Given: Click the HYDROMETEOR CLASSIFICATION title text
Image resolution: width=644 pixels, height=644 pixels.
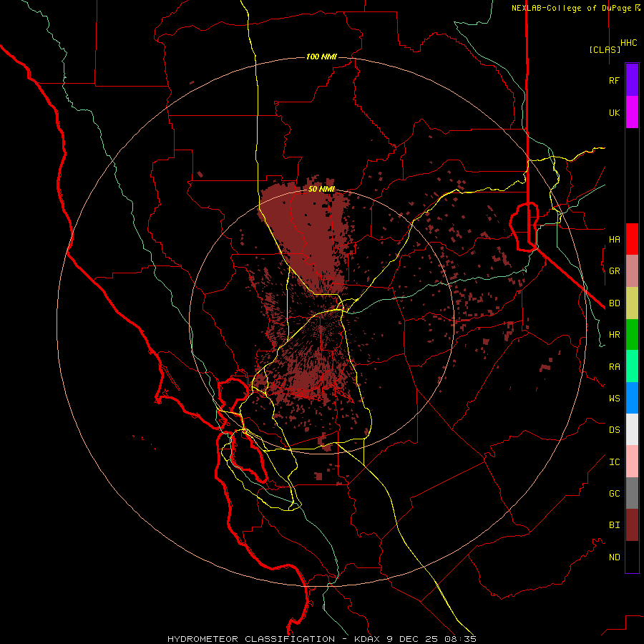Looking at the screenshot, I should (251, 639).
